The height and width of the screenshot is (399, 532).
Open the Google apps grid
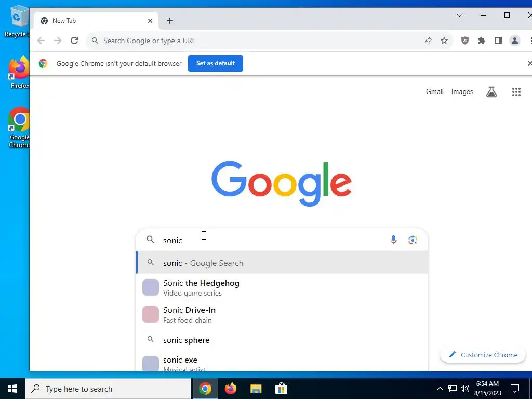[x=516, y=91]
